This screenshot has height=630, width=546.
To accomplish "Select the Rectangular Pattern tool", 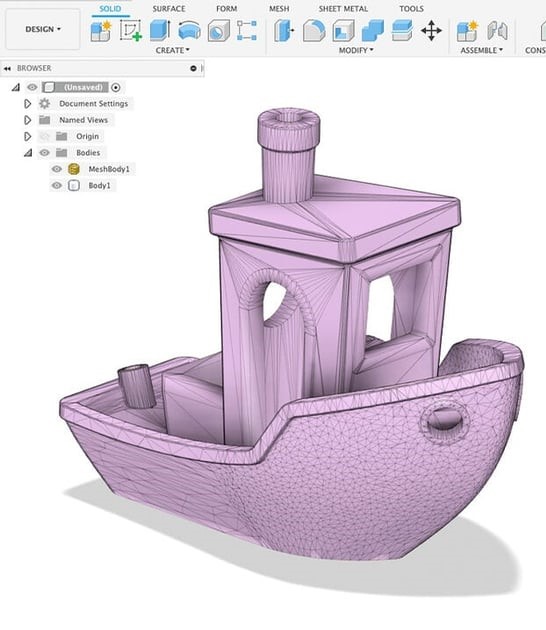I will (247, 31).
